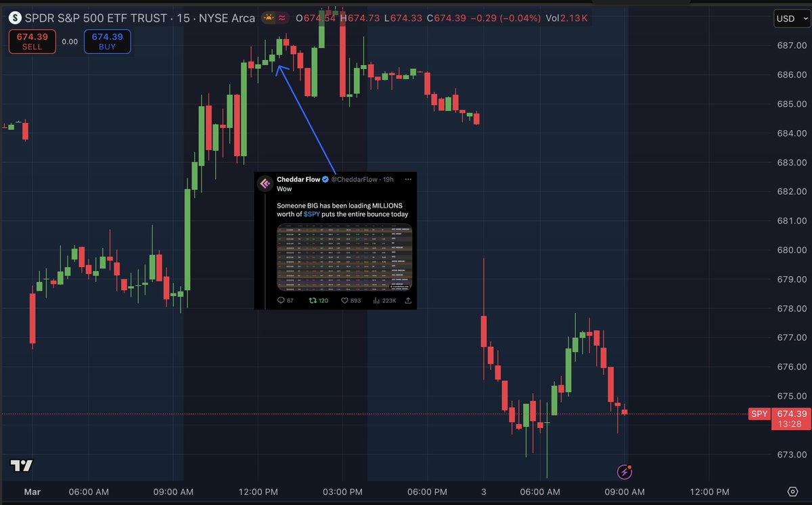
Task: Click the 682.00 price axis label
Action: pyautogui.click(x=790, y=191)
